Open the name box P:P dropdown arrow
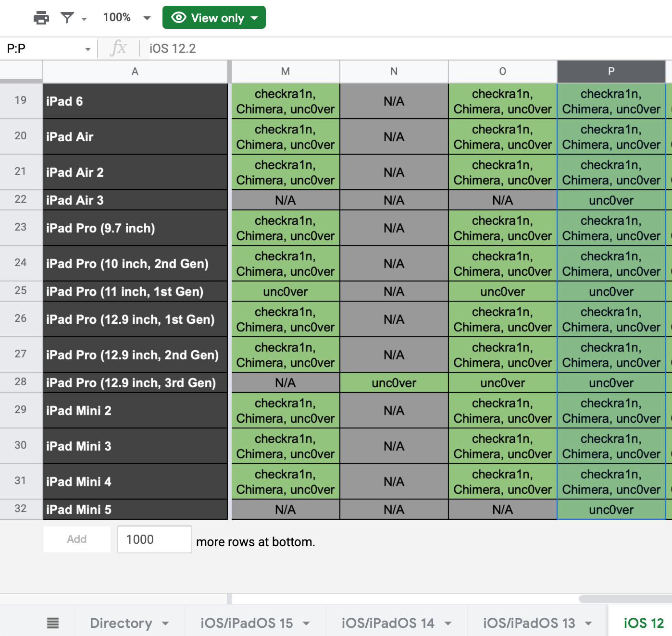Screen dimensions: 672x636 [x=88, y=49]
